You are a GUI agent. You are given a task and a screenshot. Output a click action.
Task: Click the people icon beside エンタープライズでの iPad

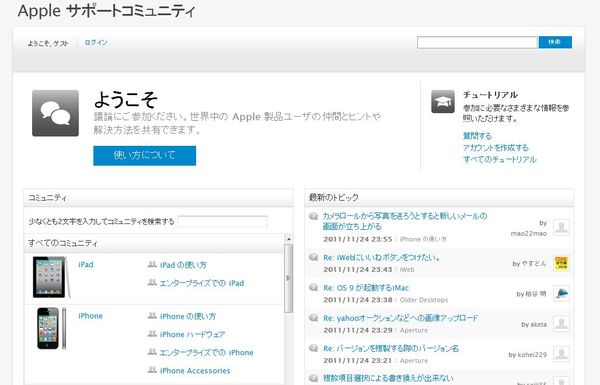(x=152, y=283)
